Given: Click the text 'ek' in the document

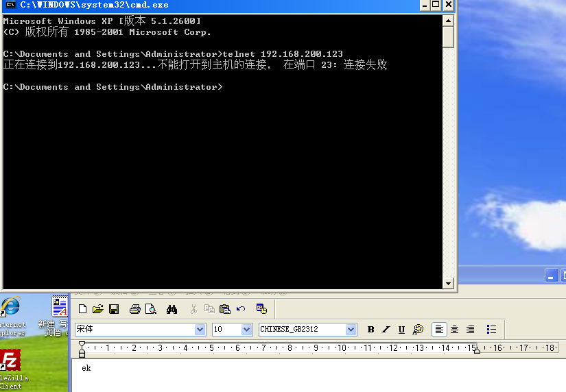Looking at the screenshot, I should tap(86, 368).
